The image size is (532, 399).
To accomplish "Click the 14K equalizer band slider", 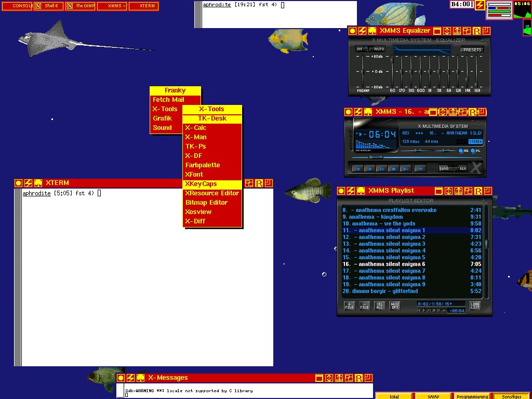I will click(x=467, y=72).
